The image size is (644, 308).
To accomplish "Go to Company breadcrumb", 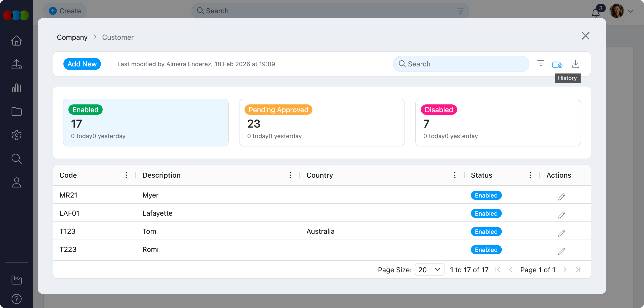I will tap(72, 37).
